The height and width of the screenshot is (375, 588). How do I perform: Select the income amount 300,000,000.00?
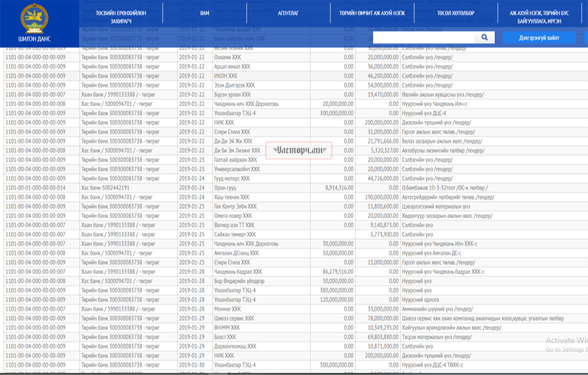tap(337, 113)
